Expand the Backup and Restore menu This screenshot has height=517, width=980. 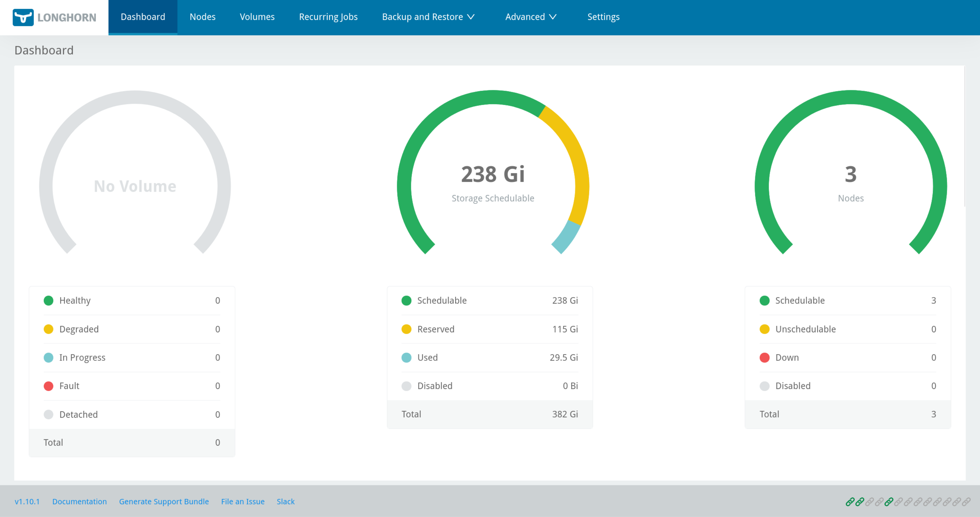(x=428, y=17)
